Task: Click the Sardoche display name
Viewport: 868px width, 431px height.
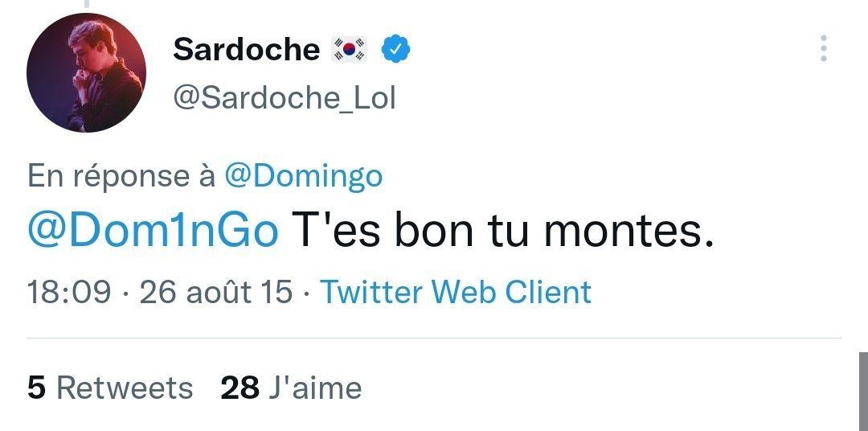Action: coord(246,50)
